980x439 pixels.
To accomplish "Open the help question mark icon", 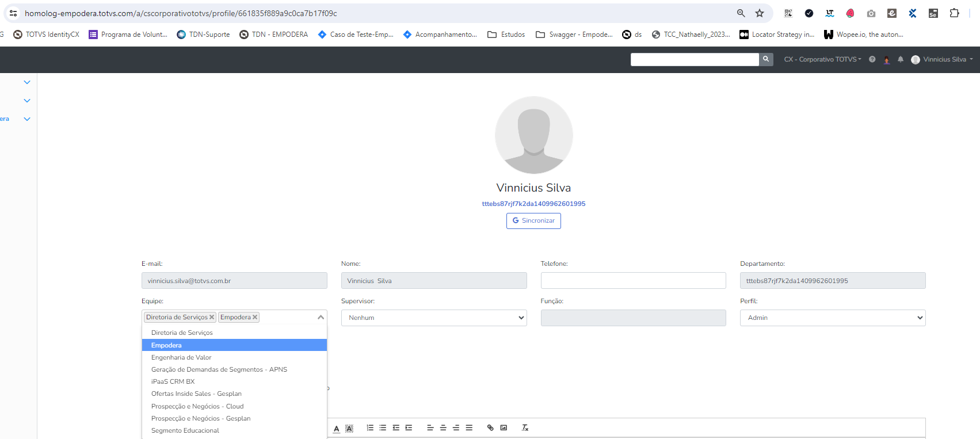I will pos(872,59).
